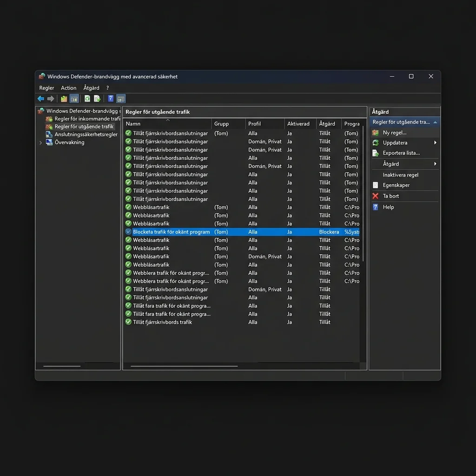Click the Övervakning monitor icon in tree
This screenshot has height=476, width=476.
pos(49,142)
